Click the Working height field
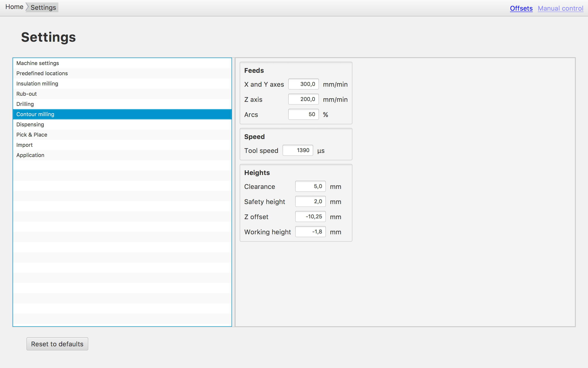Screen dimensions: 588x368 pyautogui.click(x=310, y=232)
